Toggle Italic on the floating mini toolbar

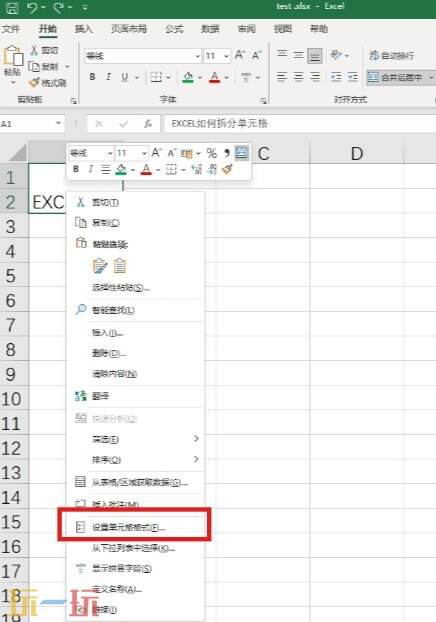coord(90,169)
